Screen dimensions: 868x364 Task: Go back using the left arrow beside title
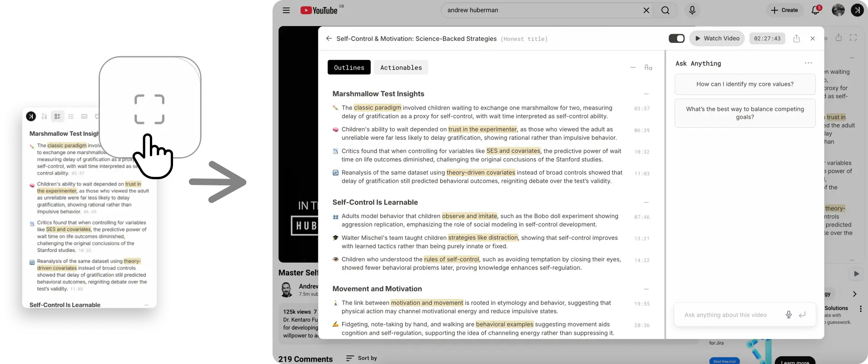(329, 39)
